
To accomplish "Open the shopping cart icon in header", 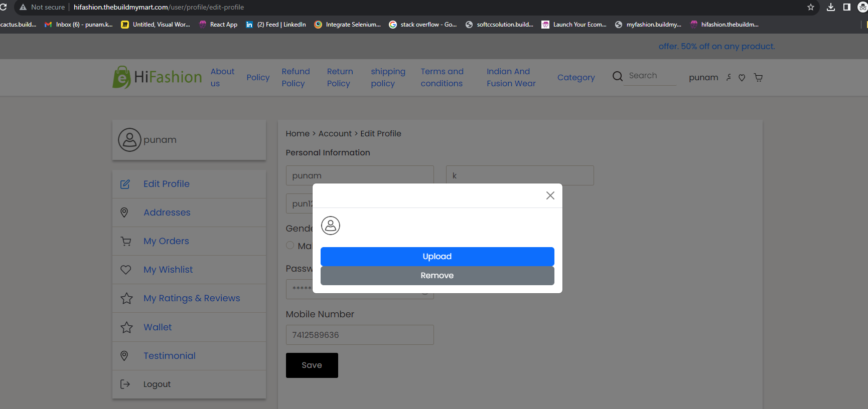I will click(x=758, y=78).
